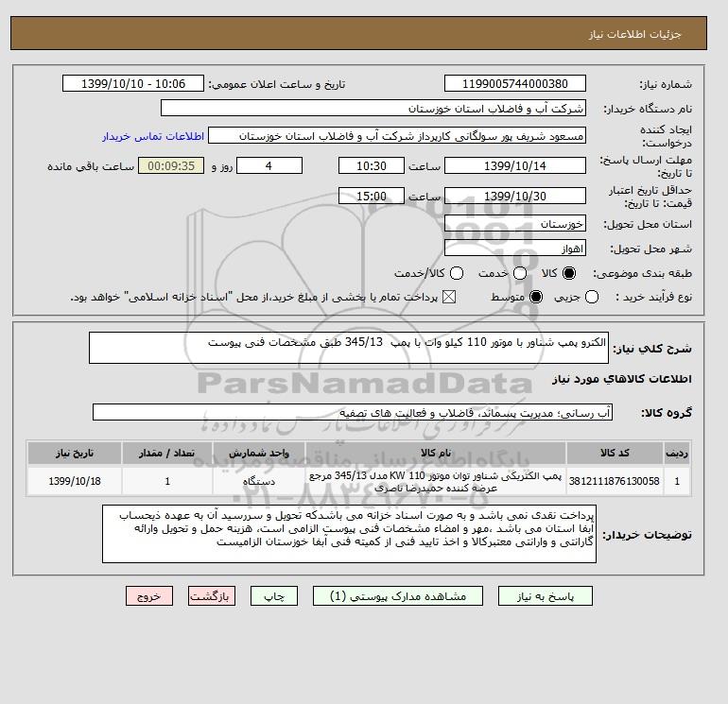The image size is (728, 704).
Task: Click the delivery province field خوزستان
Action: tap(515, 224)
